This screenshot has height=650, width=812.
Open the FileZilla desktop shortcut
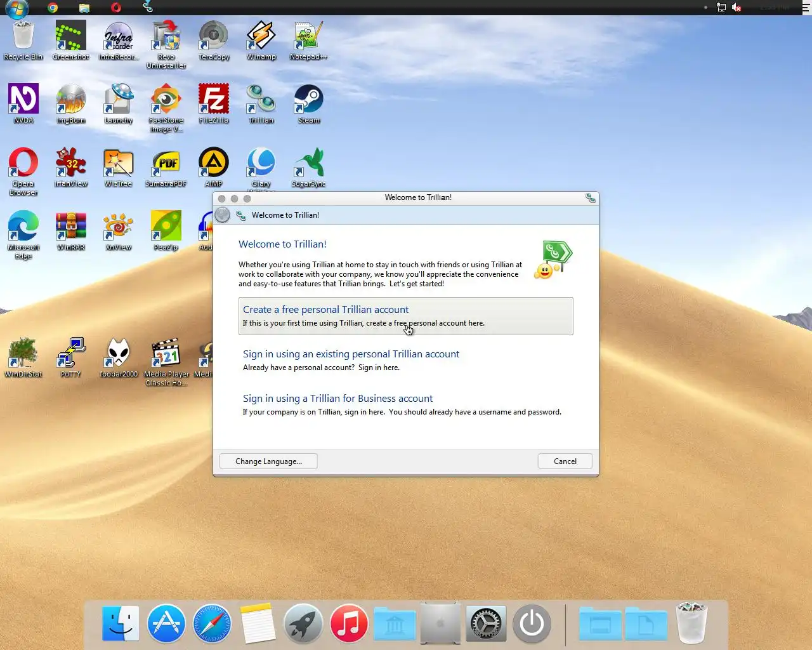214,103
